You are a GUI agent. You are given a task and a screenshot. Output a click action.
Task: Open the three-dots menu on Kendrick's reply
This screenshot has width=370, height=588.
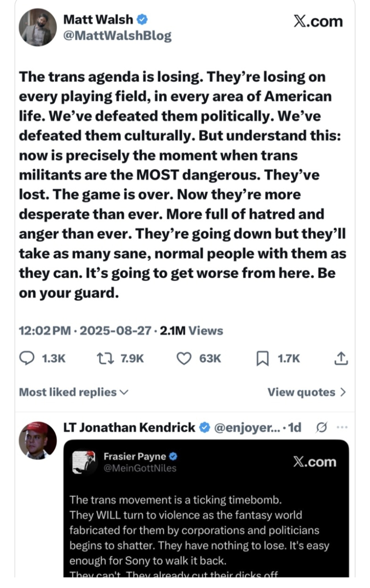(342, 427)
